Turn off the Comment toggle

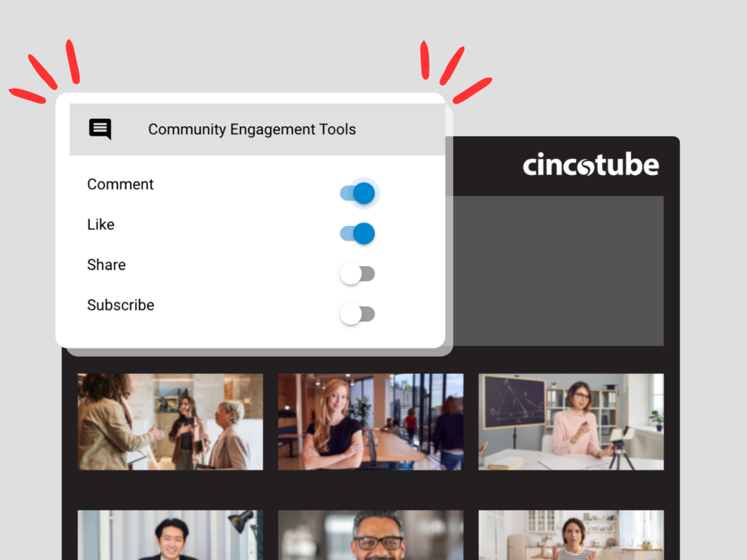point(357,193)
